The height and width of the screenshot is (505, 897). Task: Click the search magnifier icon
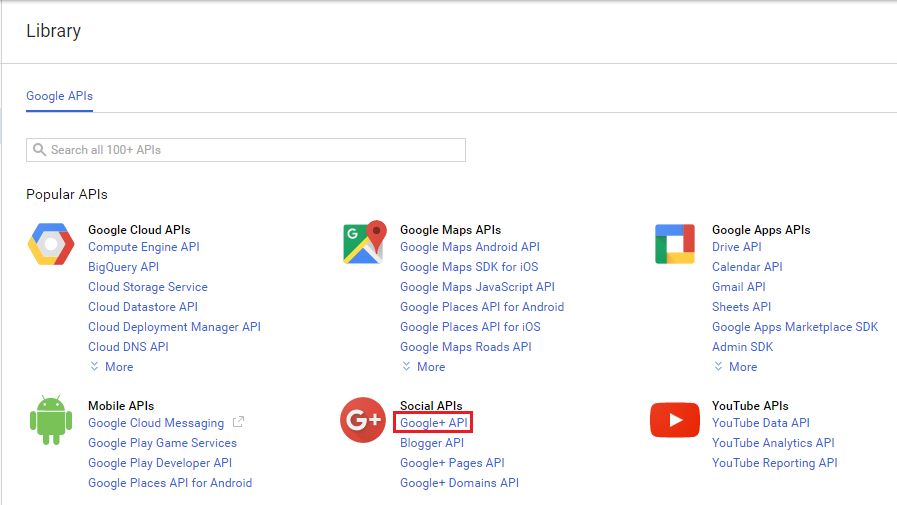click(x=39, y=150)
